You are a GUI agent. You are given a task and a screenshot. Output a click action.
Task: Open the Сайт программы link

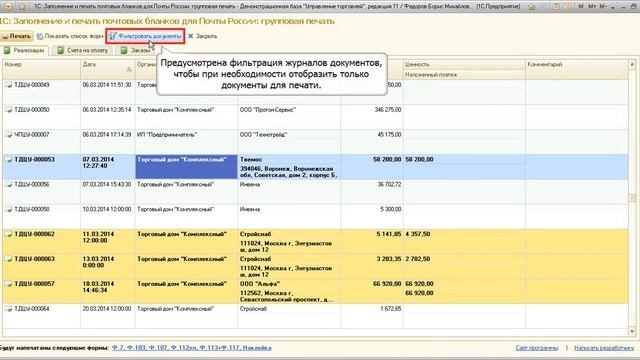(x=537, y=348)
